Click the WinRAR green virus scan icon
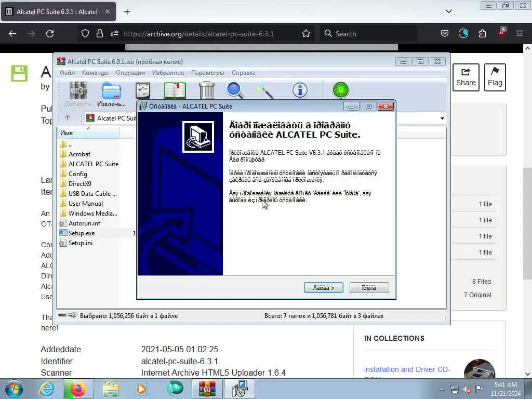 [341, 90]
